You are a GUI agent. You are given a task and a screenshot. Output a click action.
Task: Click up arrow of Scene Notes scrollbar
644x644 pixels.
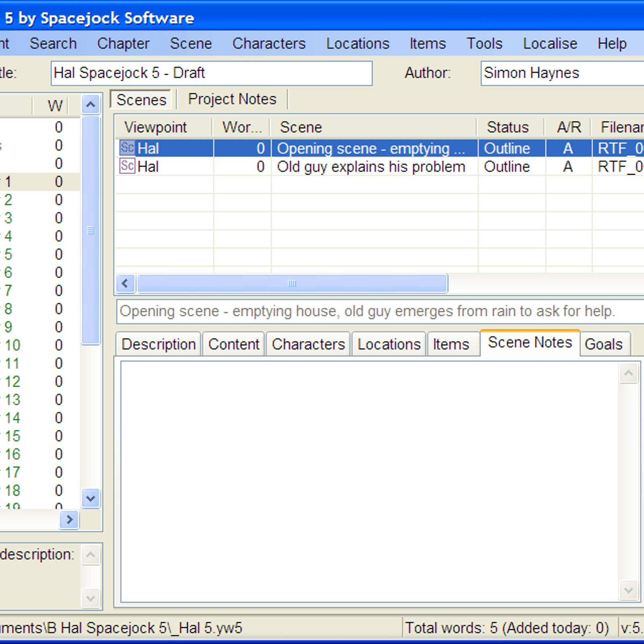pyautogui.click(x=629, y=374)
